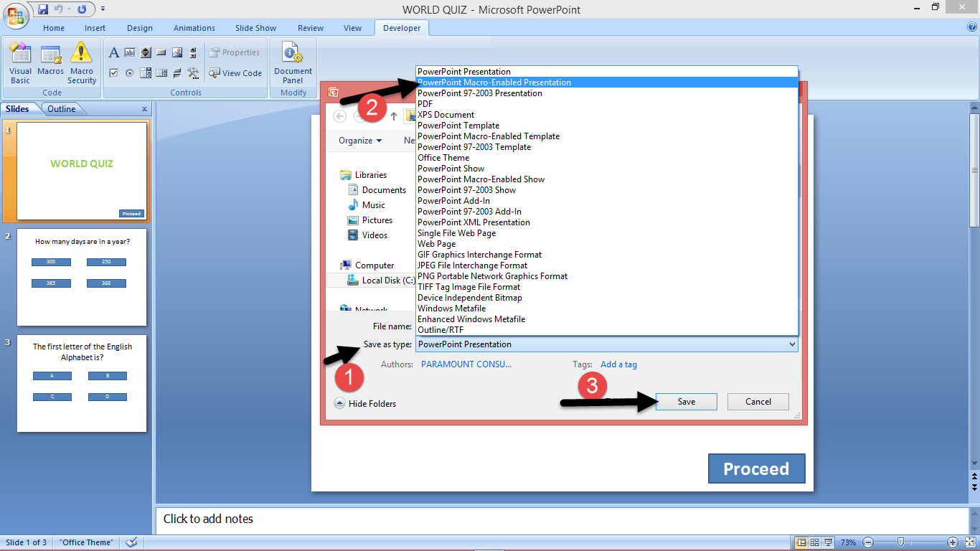Click the spell check icon in status bar
980x551 pixels.
[132, 542]
